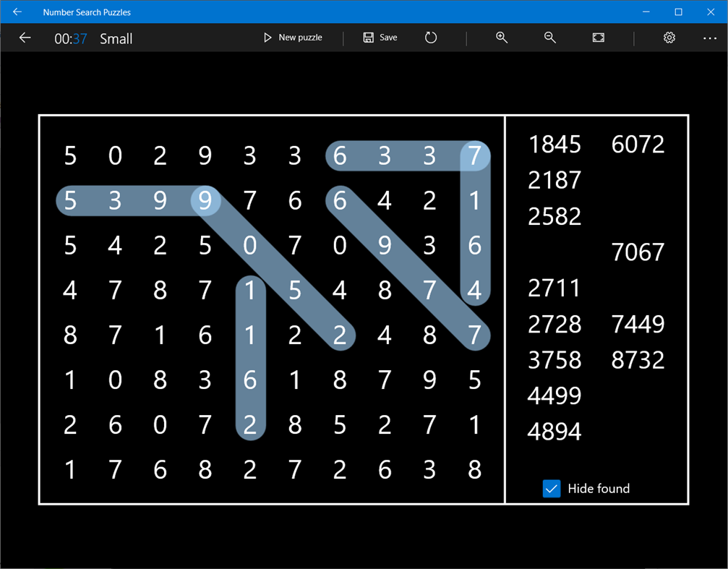
Task: Select 1845 in the number list
Action: click(554, 144)
